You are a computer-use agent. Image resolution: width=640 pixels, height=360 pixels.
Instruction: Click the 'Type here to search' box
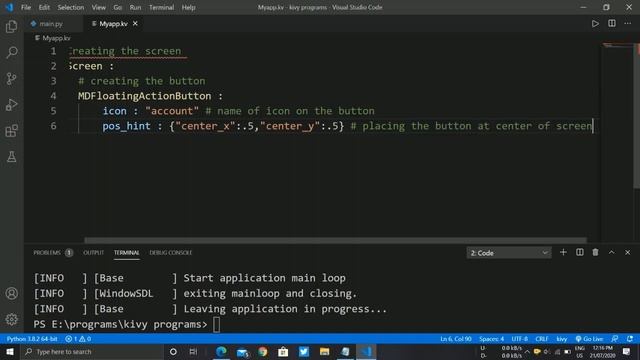[x=92, y=351]
